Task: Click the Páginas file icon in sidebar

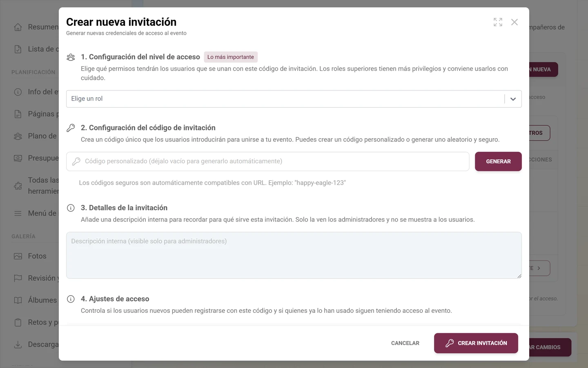Action: point(18,114)
